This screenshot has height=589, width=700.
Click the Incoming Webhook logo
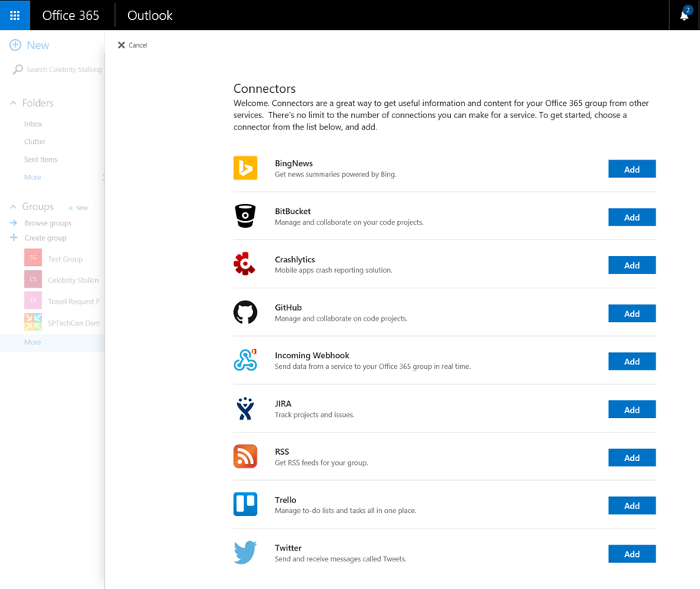coord(245,360)
